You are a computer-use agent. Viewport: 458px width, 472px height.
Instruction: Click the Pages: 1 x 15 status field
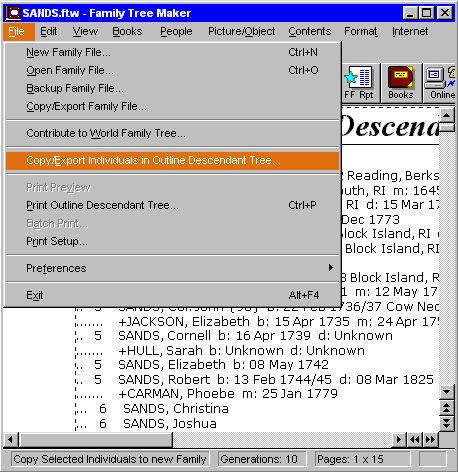(x=363, y=459)
